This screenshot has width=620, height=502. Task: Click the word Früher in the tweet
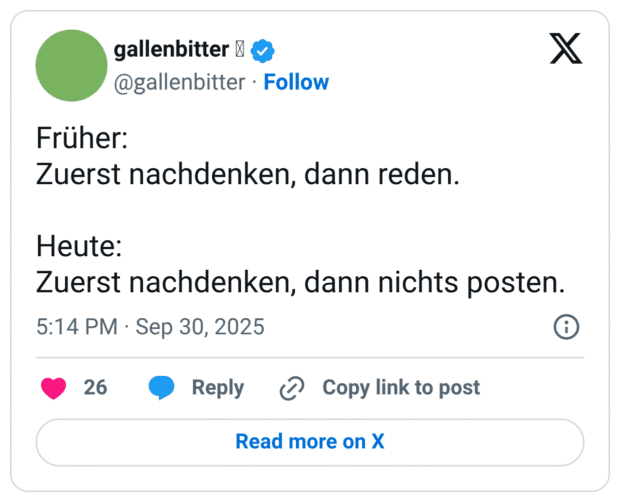click(x=82, y=138)
